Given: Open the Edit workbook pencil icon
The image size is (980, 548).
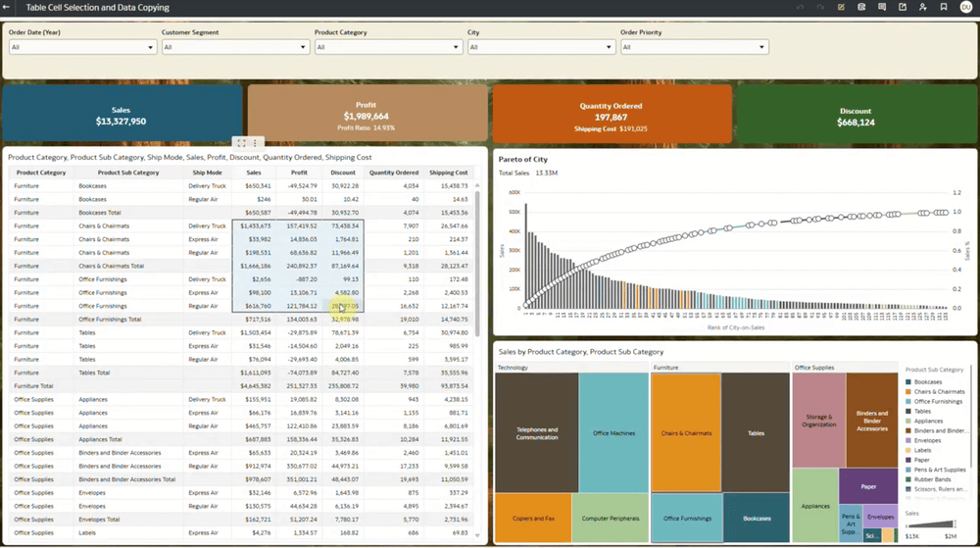Looking at the screenshot, I should (x=841, y=7).
